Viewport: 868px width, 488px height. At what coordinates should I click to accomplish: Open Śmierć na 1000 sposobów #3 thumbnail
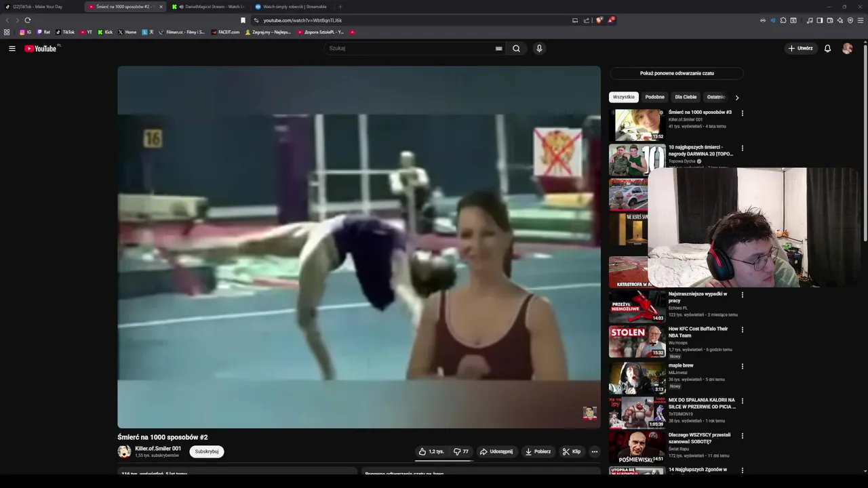point(637,125)
